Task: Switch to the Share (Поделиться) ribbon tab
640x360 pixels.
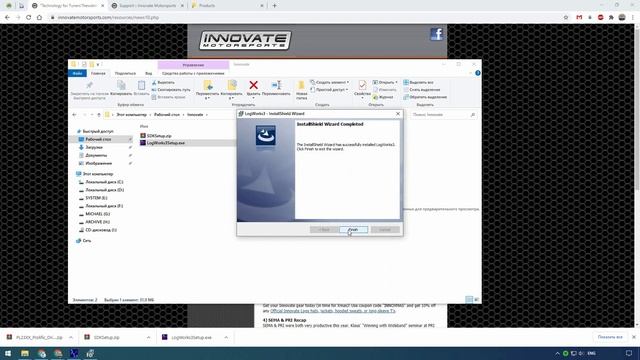Action: (125, 73)
